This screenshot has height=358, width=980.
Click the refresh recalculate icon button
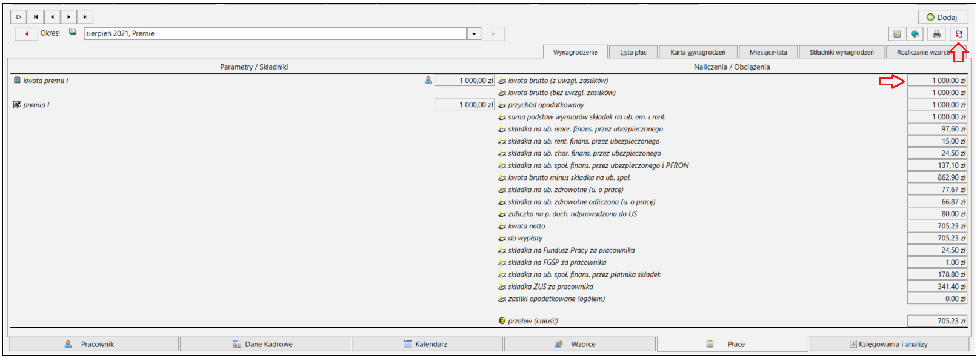point(959,34)
